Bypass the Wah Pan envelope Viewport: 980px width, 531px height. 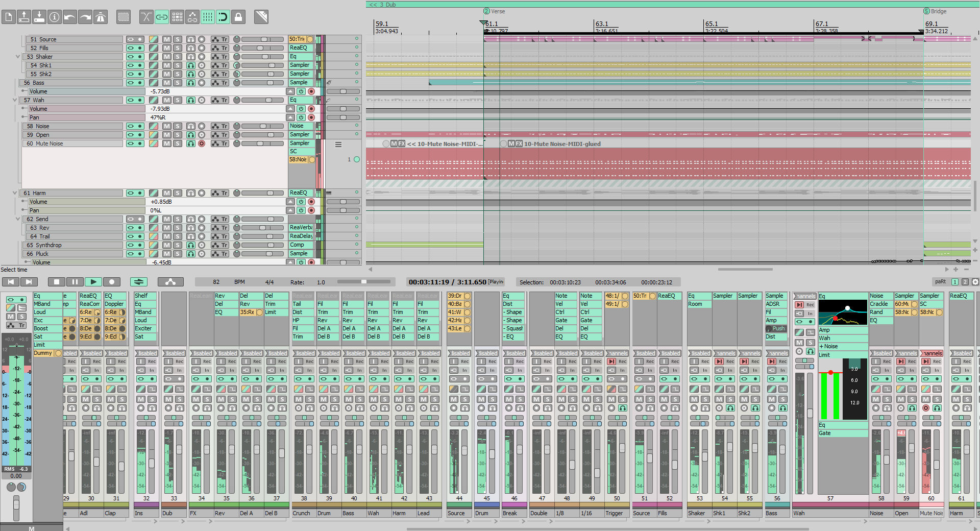coord(301,117)
